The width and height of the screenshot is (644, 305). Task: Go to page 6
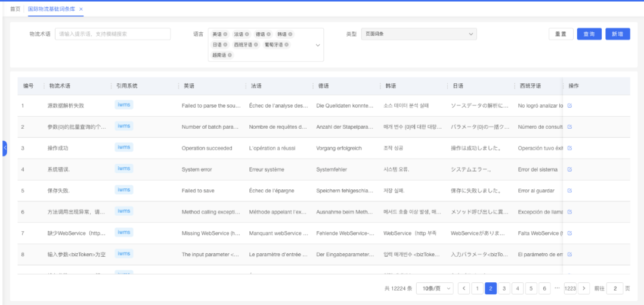544,288
